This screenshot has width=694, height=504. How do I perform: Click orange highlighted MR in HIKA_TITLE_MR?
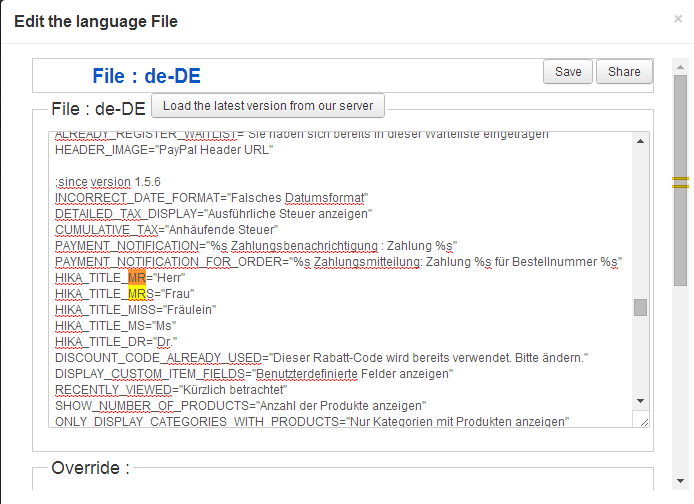pyautogui.click(x=136, y=277)
